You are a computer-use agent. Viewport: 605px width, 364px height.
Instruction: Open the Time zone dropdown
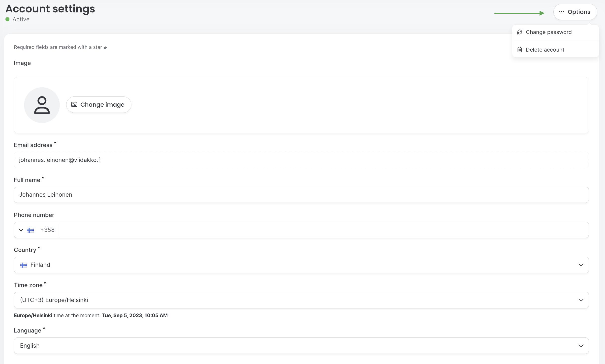tap(581, 300)
